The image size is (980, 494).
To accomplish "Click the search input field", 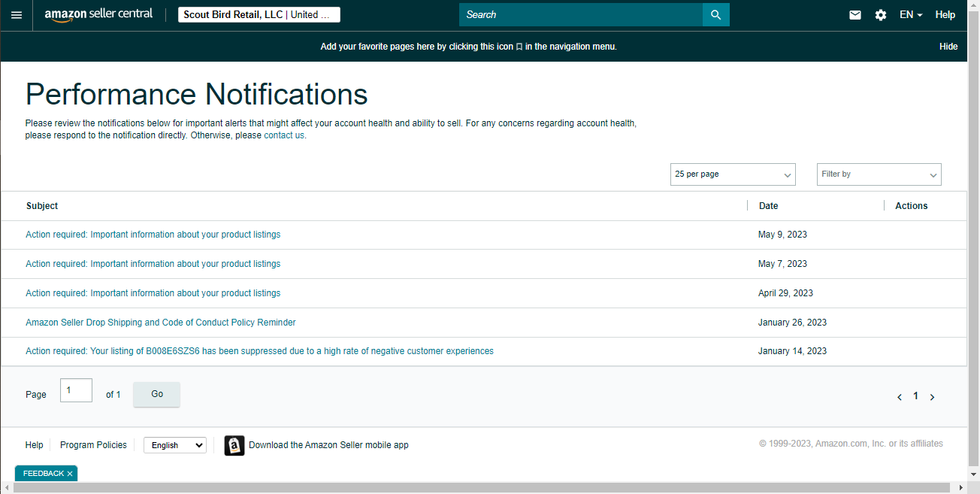I will click(x=581, y=14).
